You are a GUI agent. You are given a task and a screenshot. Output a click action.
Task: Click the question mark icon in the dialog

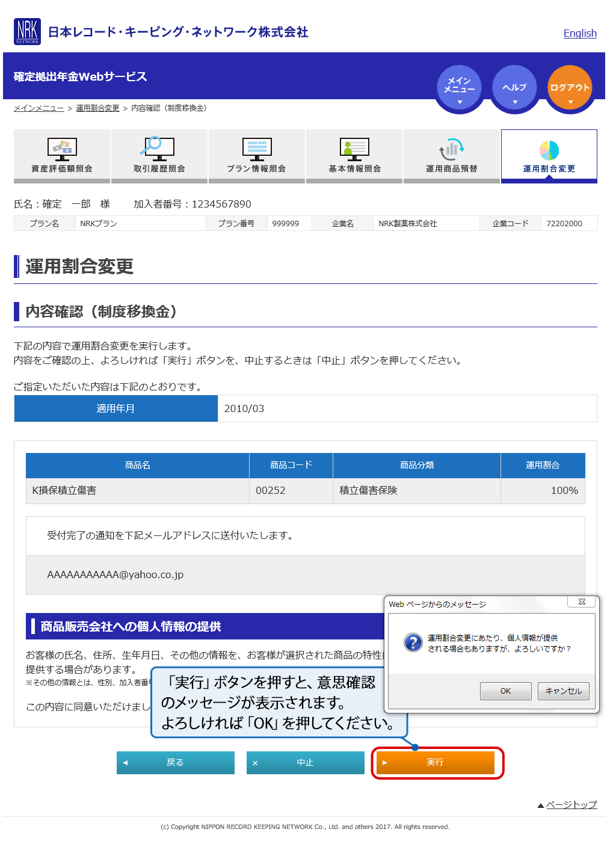(413, 642)
